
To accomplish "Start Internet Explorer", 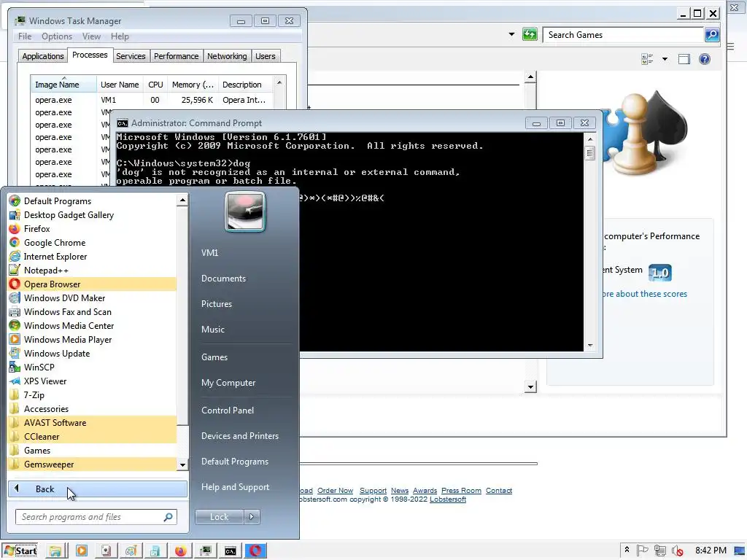I will coord(92,256).
